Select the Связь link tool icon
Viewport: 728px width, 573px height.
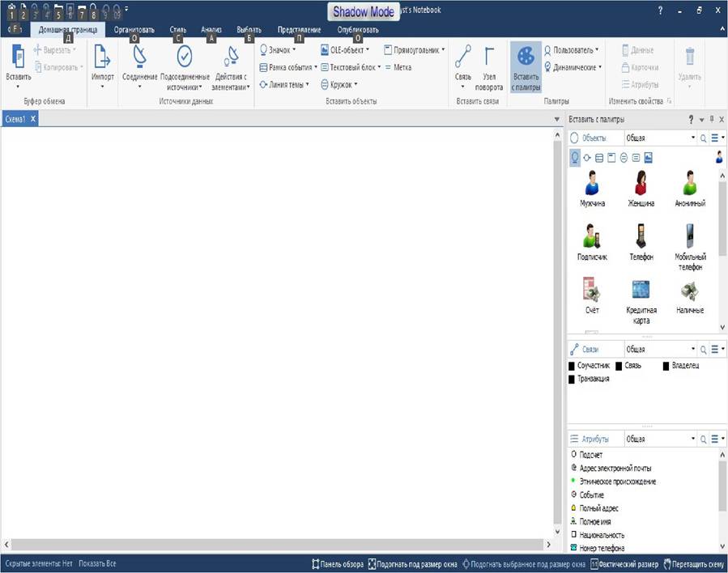click(x=463, y=56)
